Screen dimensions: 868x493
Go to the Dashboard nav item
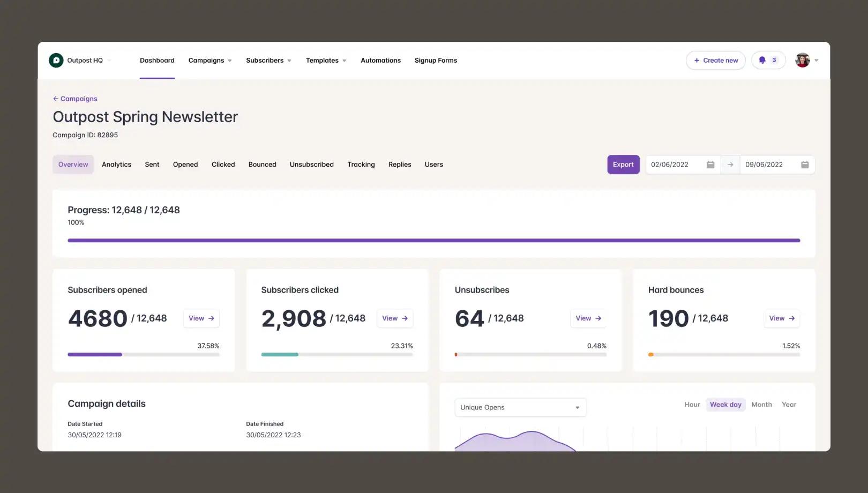[157, 60]
